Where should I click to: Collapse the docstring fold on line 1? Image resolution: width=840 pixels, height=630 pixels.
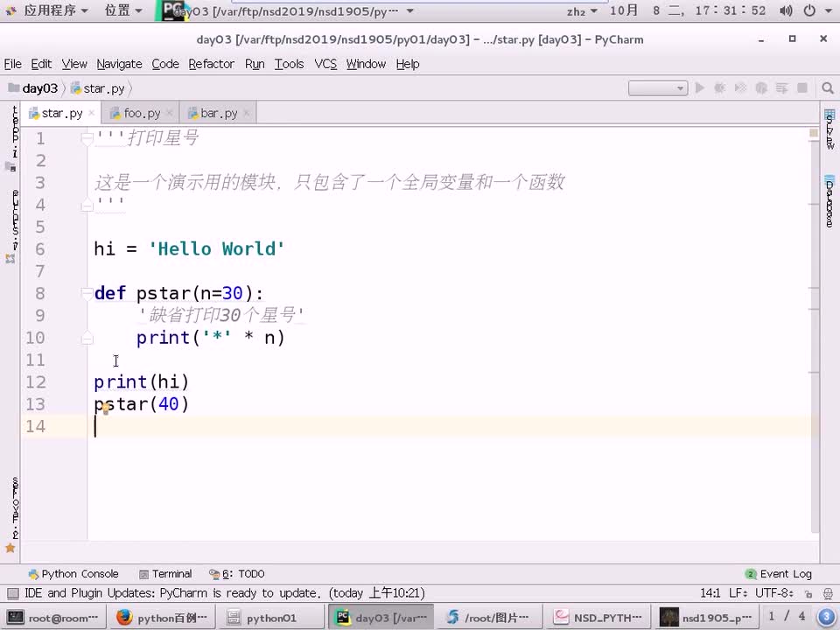coord(87,139)
